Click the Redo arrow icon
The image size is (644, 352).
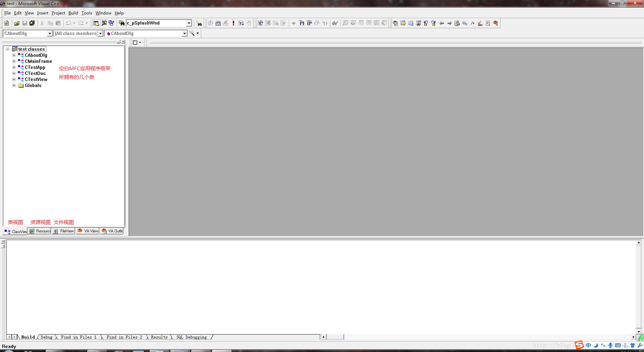point(81,23)
